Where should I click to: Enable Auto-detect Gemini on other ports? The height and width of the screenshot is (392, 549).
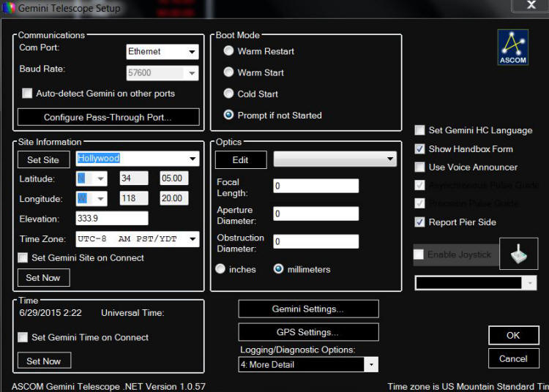pyautogui.click(x=28, y=94)
